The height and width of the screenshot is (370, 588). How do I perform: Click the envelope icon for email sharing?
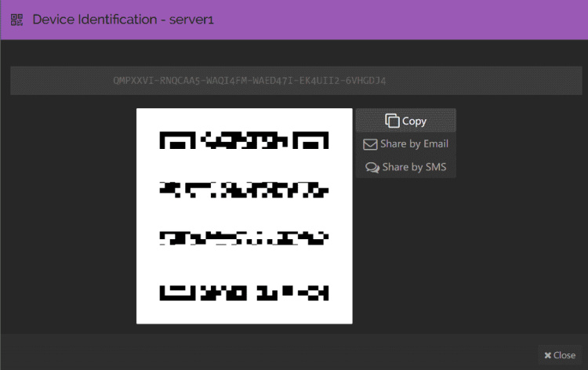[370, 144]
